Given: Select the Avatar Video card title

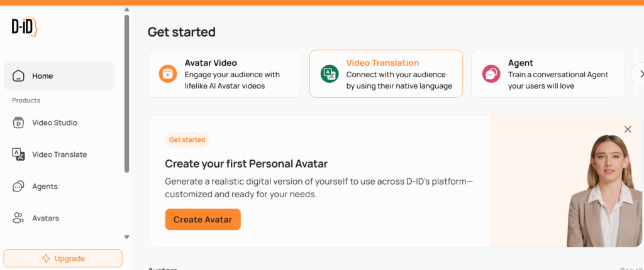Looking at the screenshot, I should click(x=211, y=63).
